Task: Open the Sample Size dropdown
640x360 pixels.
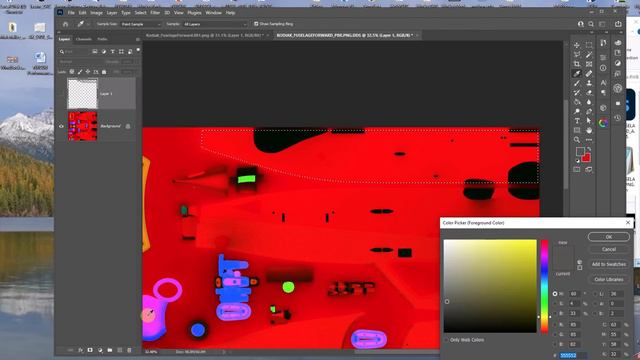Action: click(141, 24)
